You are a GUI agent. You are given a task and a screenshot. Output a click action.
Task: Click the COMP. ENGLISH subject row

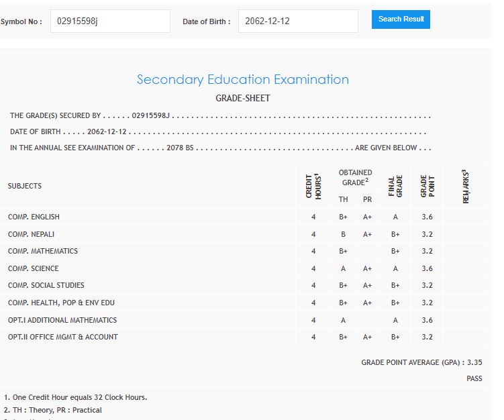(x=34, y=217)
